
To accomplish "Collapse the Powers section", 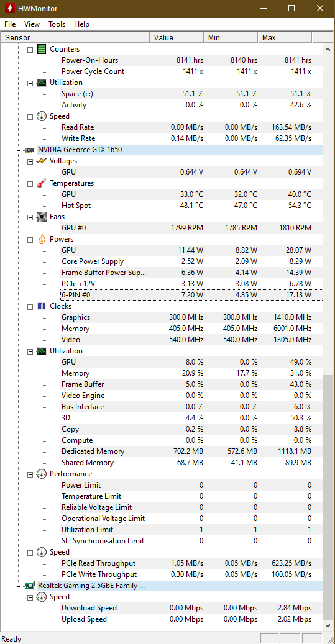I will click(x=30, y=240).
